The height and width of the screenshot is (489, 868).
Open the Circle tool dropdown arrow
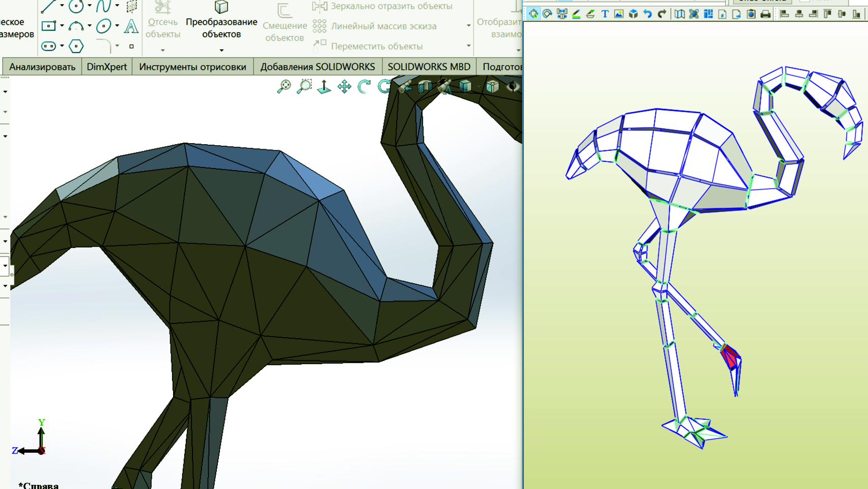pos(90,6)
